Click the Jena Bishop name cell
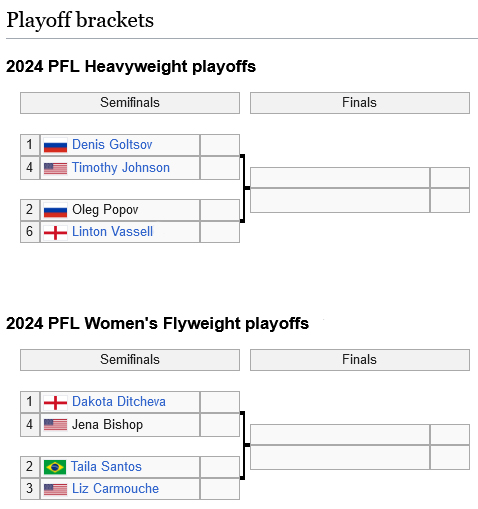 [120, 425]
